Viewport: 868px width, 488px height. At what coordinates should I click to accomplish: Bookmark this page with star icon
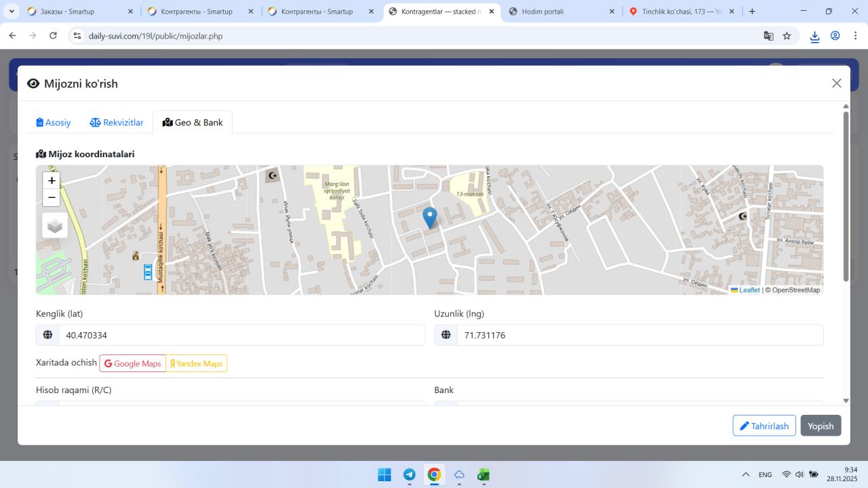(787, 36)
